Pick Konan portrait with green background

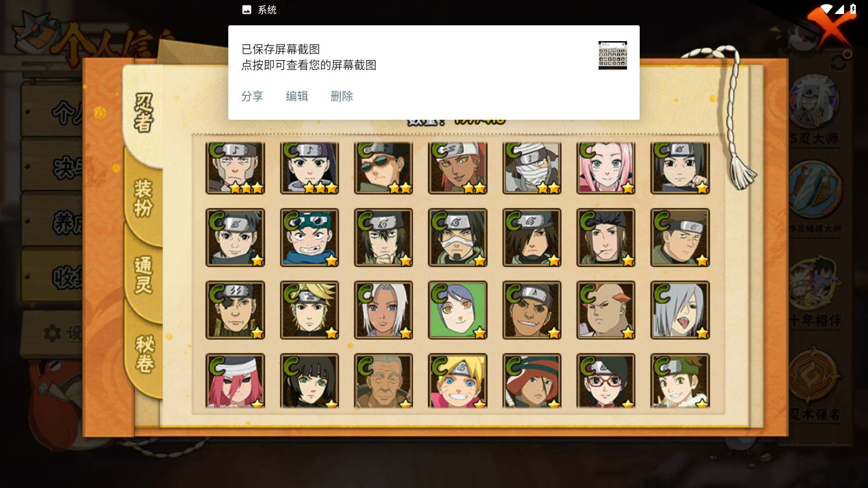(x=458, y=310)
